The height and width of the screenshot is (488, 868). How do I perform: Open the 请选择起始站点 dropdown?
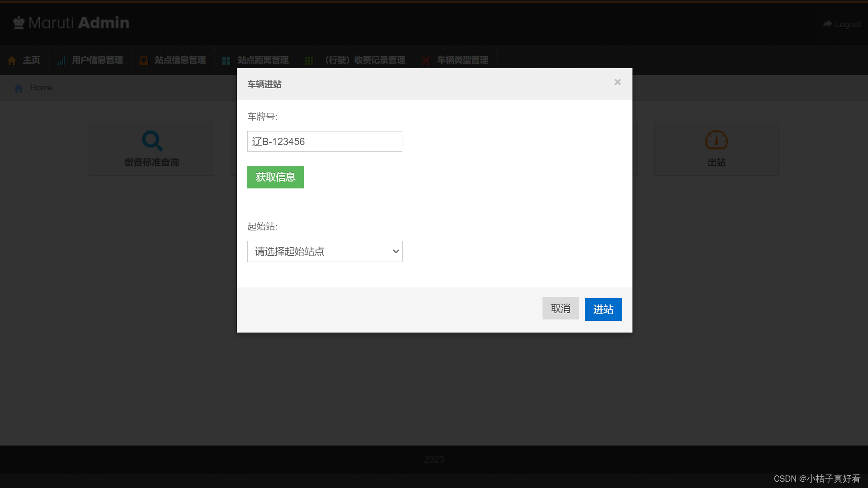[325, 251]
